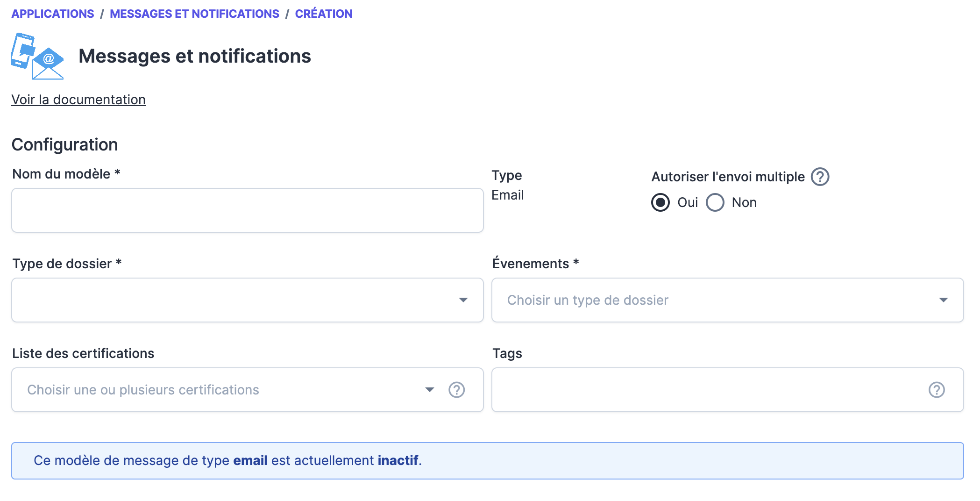This screenshot has width=980, height=501.
Task: Expand the Type de dossier dropdown arrow
Action: 463,300
